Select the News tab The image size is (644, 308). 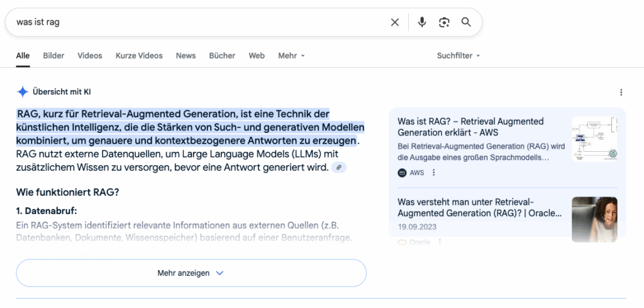186,55
